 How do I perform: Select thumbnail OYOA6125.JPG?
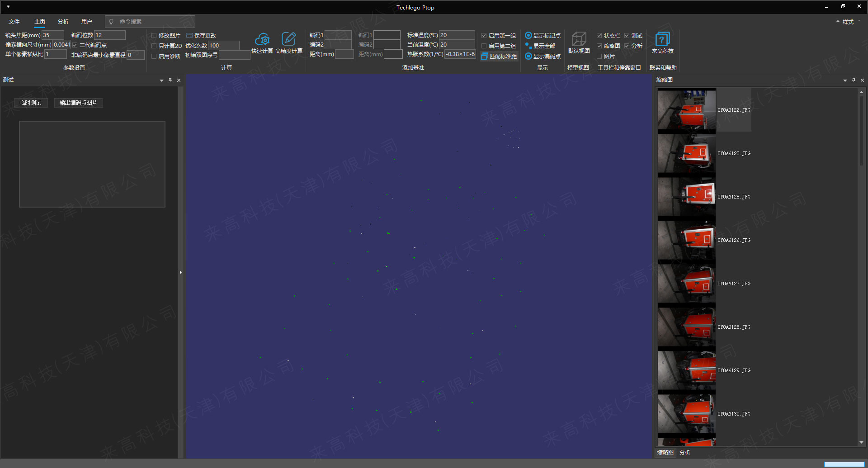click(686, 197)
